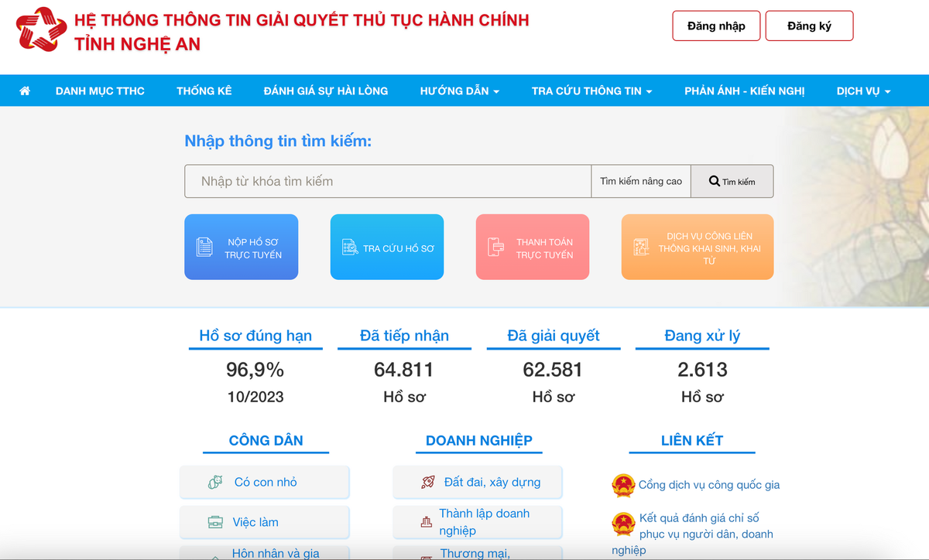
Task: Click the Việc làm briefcase icon
Action: pos(215,522)
